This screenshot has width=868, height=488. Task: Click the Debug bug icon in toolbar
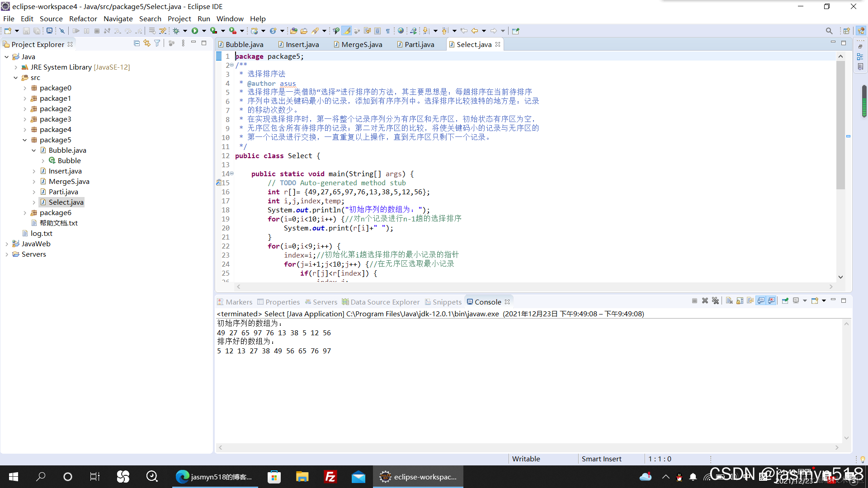(176, 31)
